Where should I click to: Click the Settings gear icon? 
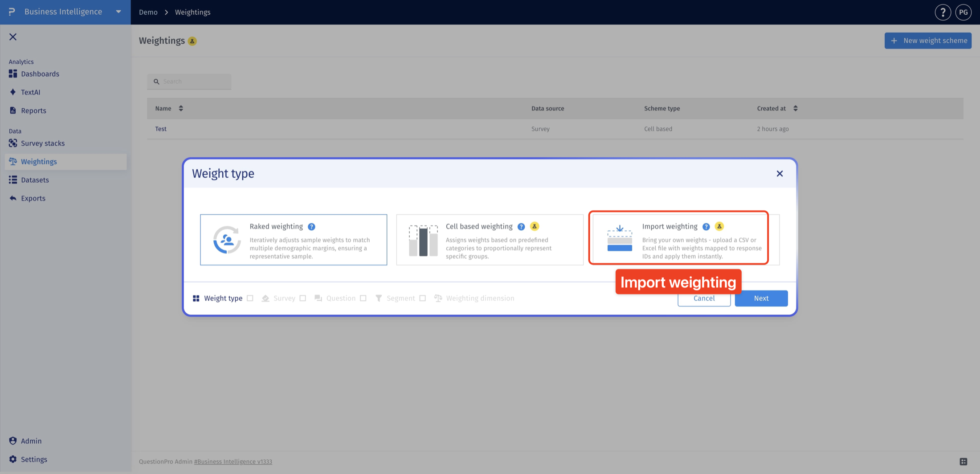(x=13, y=459)
